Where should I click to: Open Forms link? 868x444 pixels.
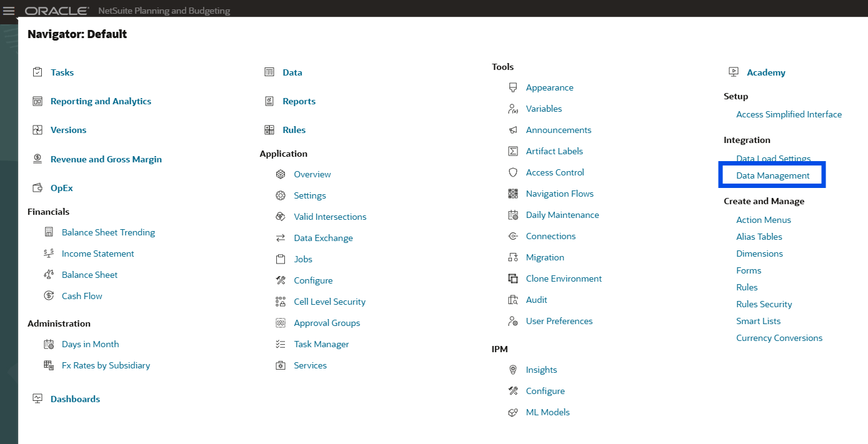[x=749, y=270]
